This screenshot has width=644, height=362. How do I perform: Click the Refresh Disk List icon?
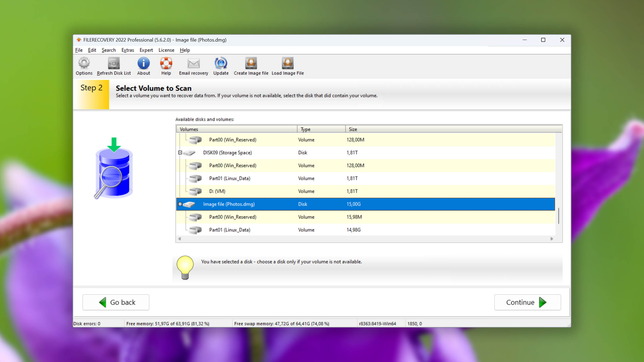[114, 64]
